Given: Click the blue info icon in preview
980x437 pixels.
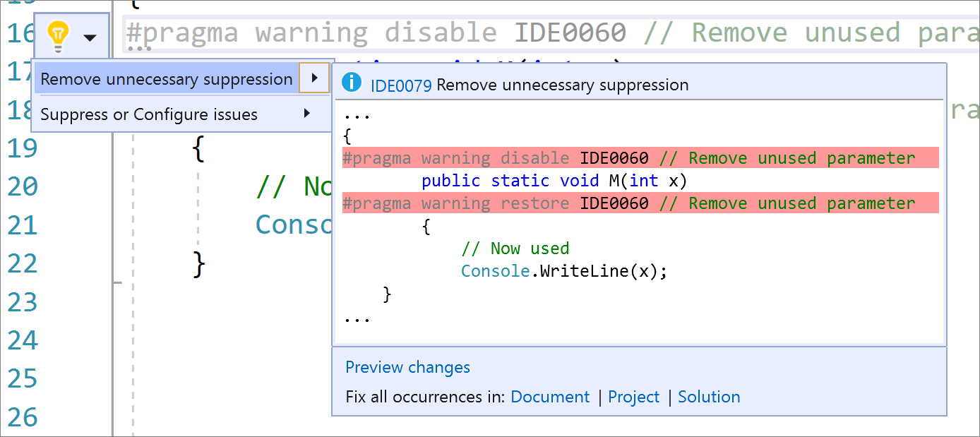Looking at the screenshot, I should (351, 83).
